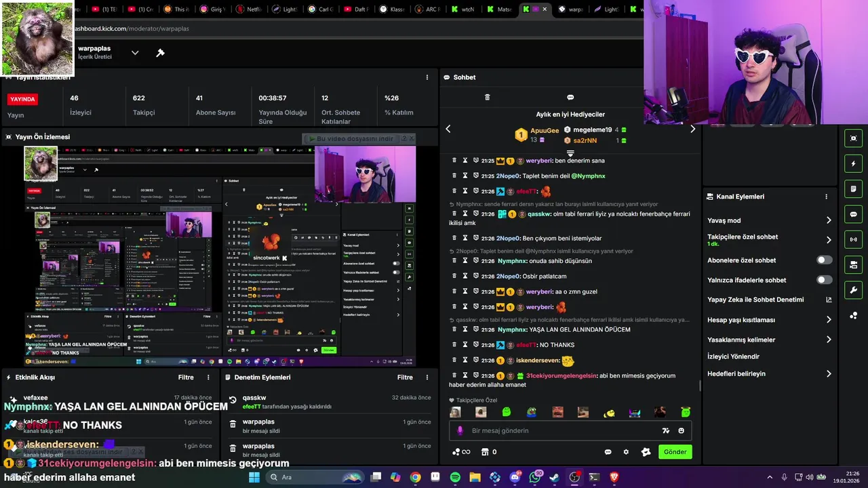This screenshot has width=868, height=488.
Task: Click the Windows Start button
Action: [x=254, y=477]
